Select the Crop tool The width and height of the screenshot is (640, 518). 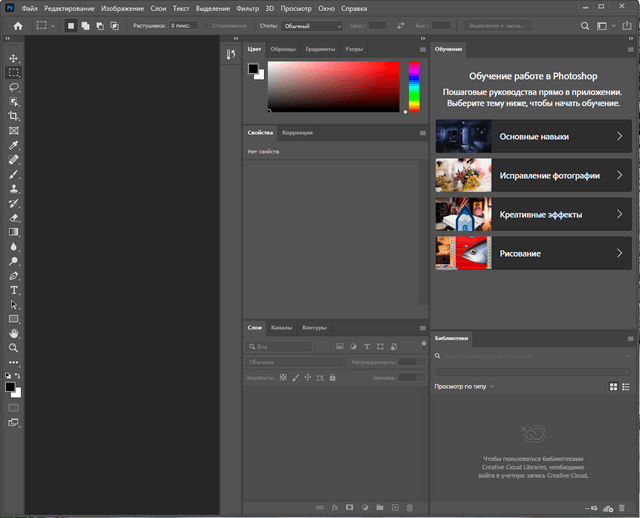point(14,116)
